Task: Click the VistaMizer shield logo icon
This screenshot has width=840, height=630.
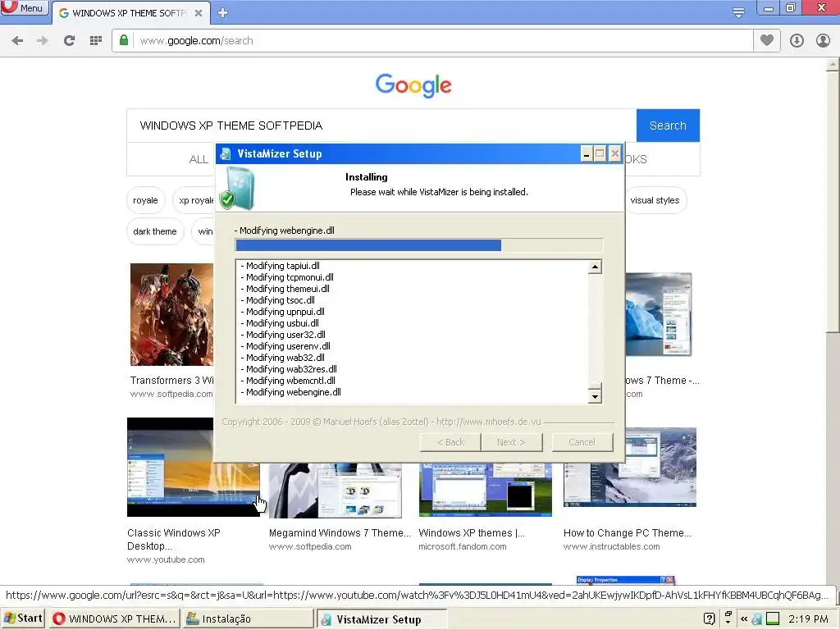Action: point(237,188)
